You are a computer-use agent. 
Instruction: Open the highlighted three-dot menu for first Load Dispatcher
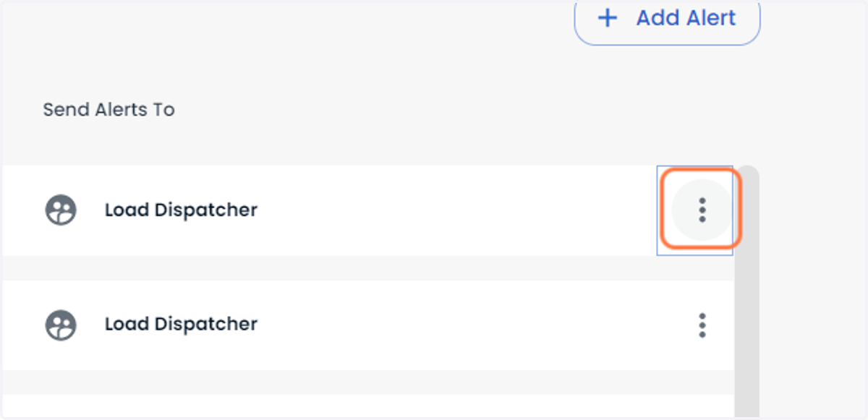click(x=702, y=210)
